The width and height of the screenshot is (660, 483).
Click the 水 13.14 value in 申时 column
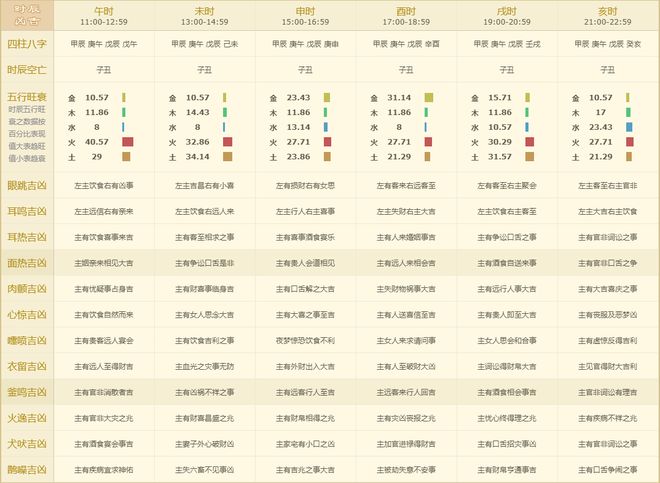(x=298, y=127)
